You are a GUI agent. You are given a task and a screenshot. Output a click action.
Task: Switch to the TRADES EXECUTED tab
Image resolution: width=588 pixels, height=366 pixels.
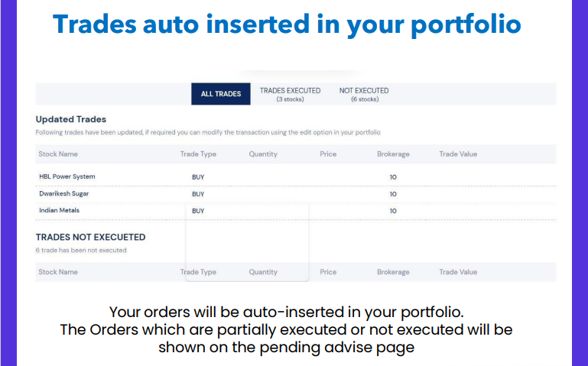(x=290, y=94)
